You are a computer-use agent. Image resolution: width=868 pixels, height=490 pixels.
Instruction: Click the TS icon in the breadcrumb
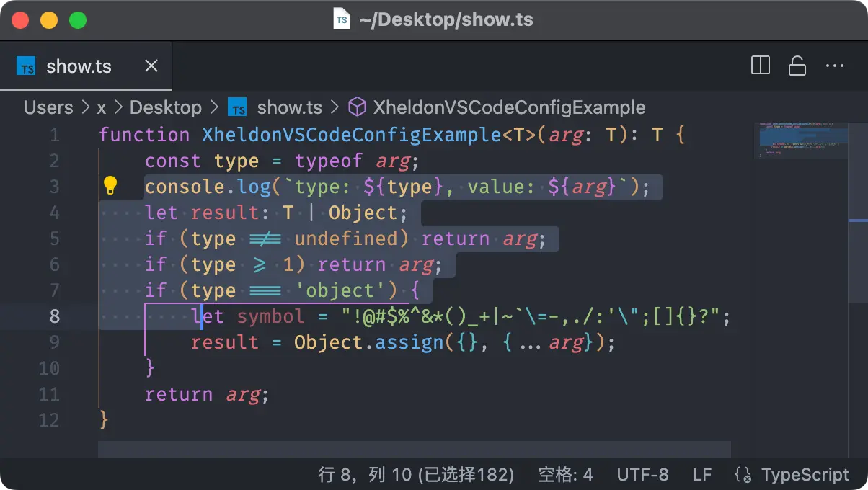(x=238, y=107)
